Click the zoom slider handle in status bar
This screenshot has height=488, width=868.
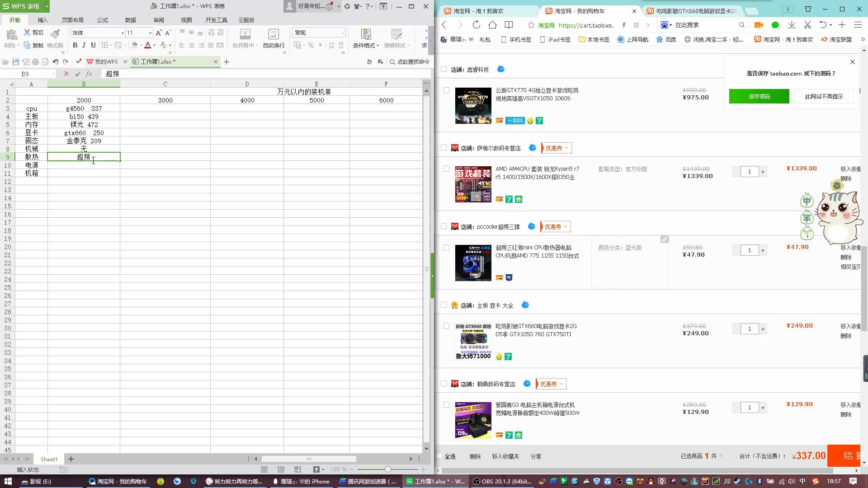coord(388,469)
